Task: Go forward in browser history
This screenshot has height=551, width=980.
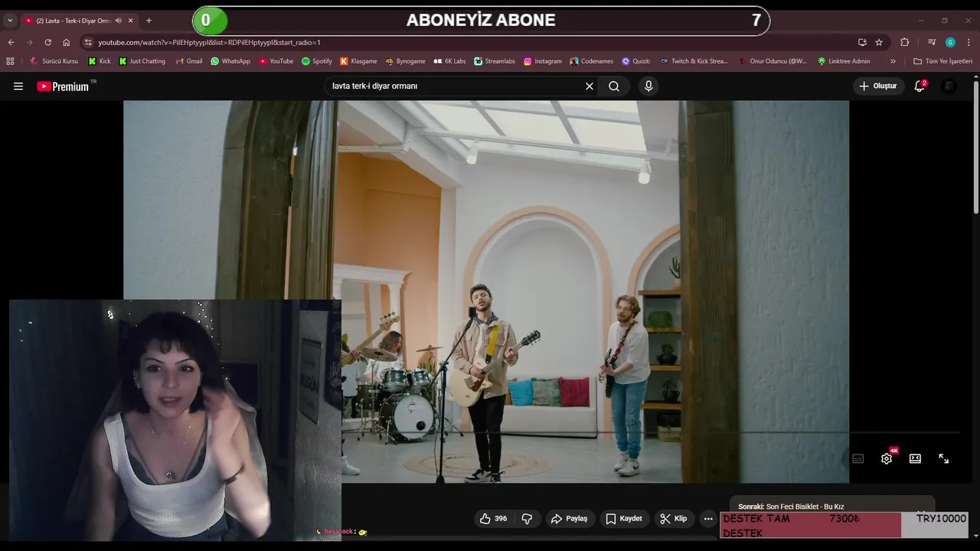Action: pyautogui.click(x=29, y=42)
